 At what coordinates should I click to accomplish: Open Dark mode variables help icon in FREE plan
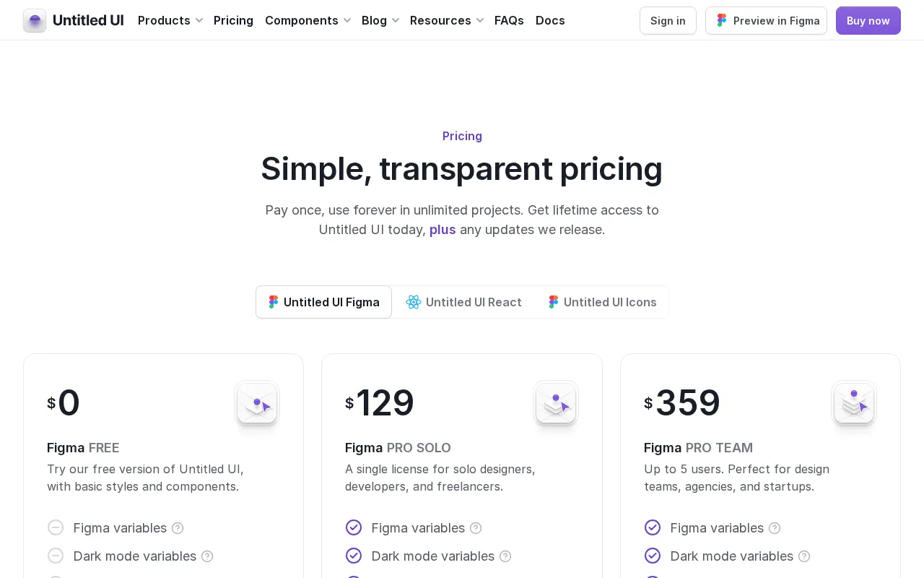click(x=207, y=556)
